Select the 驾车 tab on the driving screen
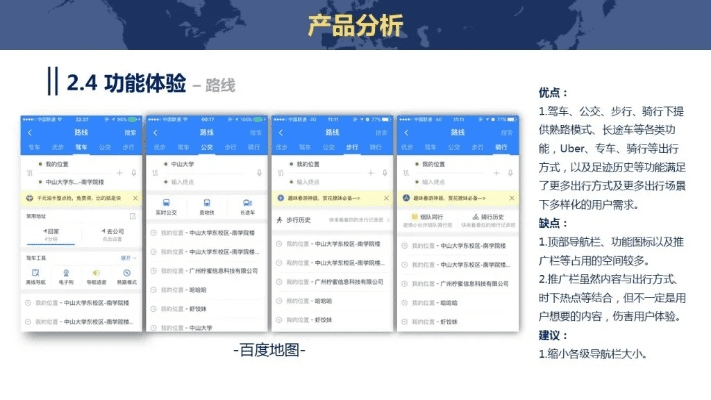Image resolution: width=711 pixels, height=400 pixels. point(81,147)
